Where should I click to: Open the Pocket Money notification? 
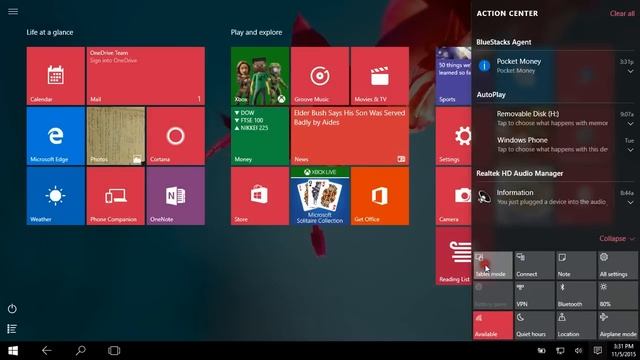pyautogui.click(x=555, y=66)
